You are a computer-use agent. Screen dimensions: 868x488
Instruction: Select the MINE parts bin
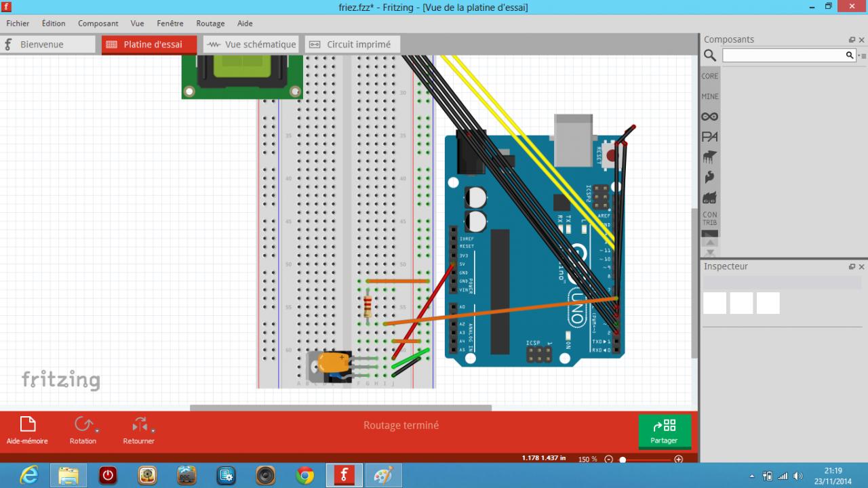(x=710, y=96)
